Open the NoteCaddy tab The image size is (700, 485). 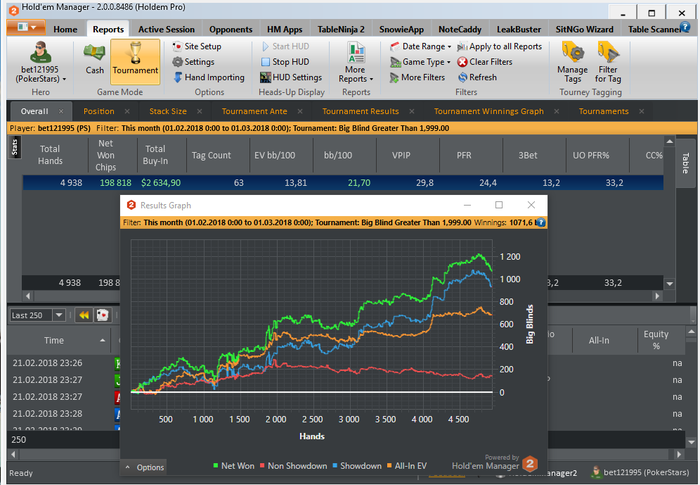click(x=460, y=29)
